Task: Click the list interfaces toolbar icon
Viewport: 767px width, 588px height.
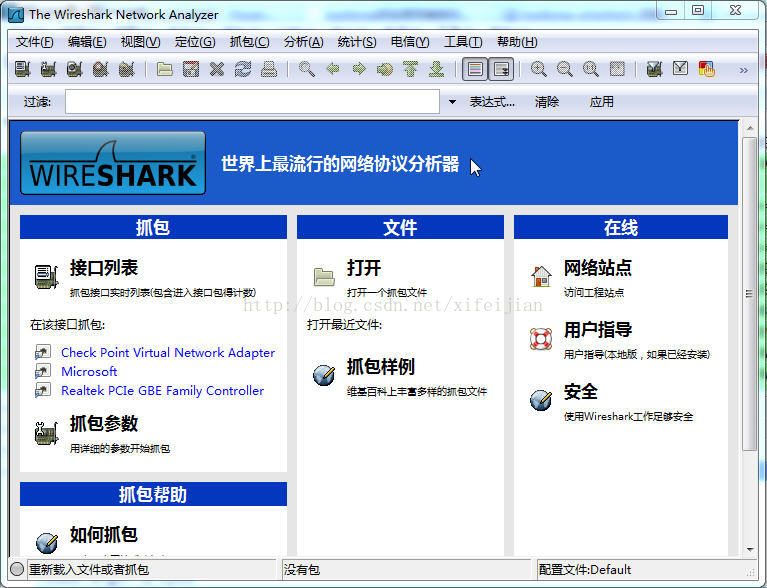Action: click(x=22, y=69)
